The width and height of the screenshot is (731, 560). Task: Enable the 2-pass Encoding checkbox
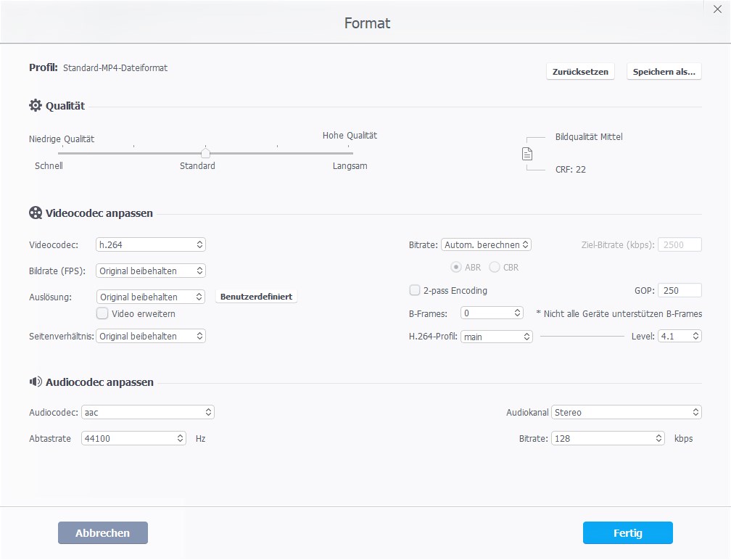click(x=415, y=290)
